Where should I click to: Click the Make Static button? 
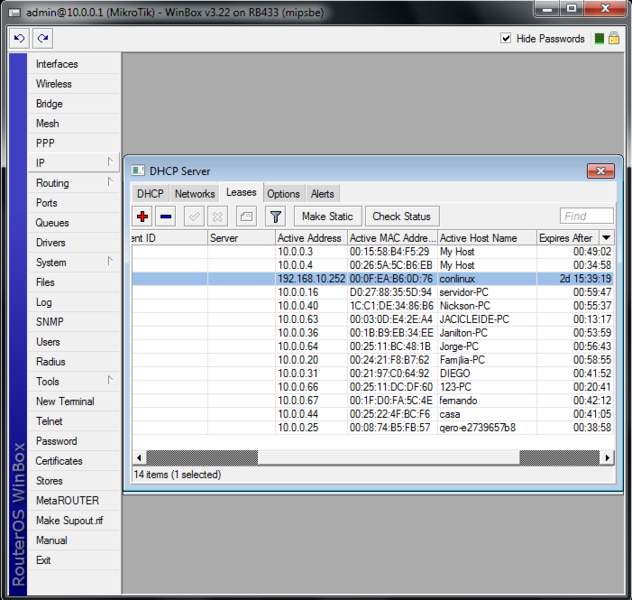tap(328, 216)
